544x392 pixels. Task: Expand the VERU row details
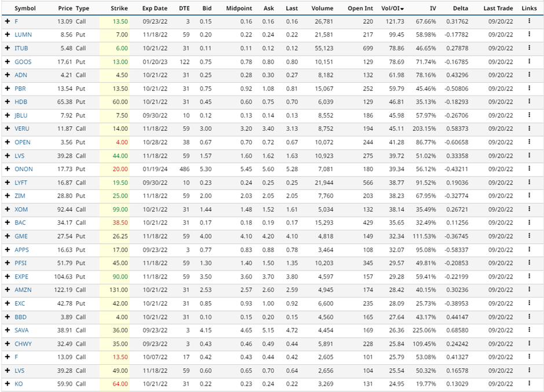pyautogui.click(x=8, y=129)
